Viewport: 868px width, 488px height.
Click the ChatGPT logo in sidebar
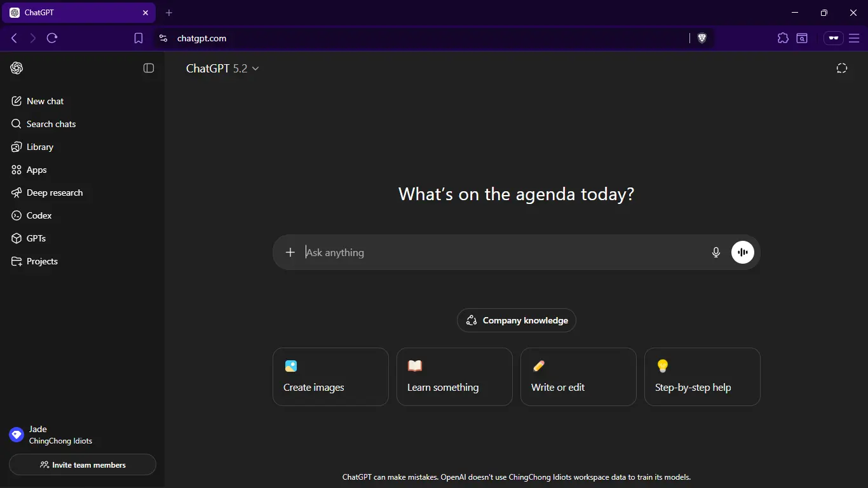click(x=17, y=68)
